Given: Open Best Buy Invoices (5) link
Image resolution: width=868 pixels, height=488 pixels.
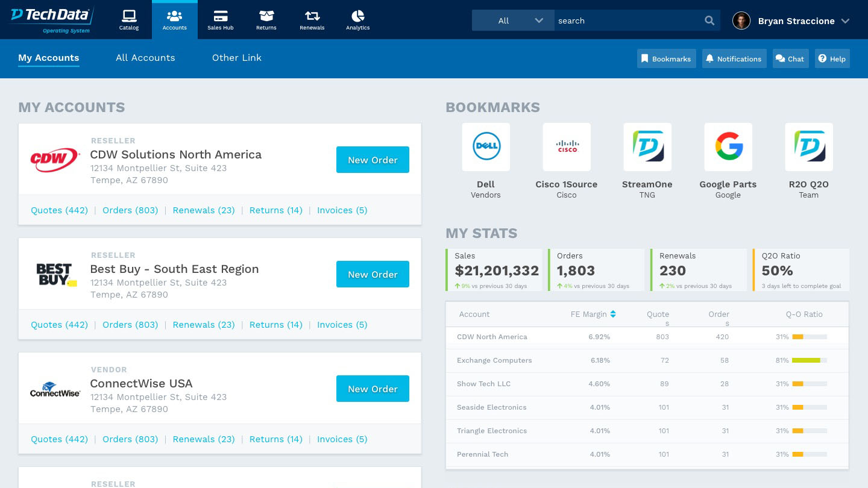Looking at the screenshot, I should coord(342,325).
